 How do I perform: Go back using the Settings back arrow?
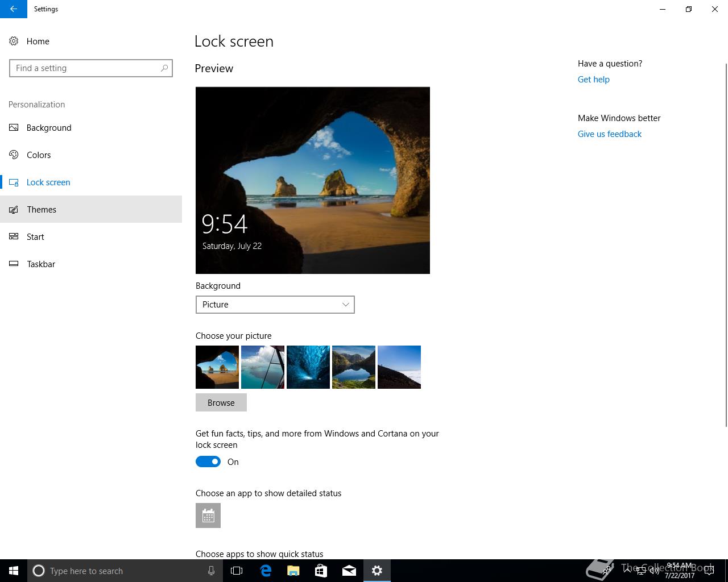(x=14, y=9)
